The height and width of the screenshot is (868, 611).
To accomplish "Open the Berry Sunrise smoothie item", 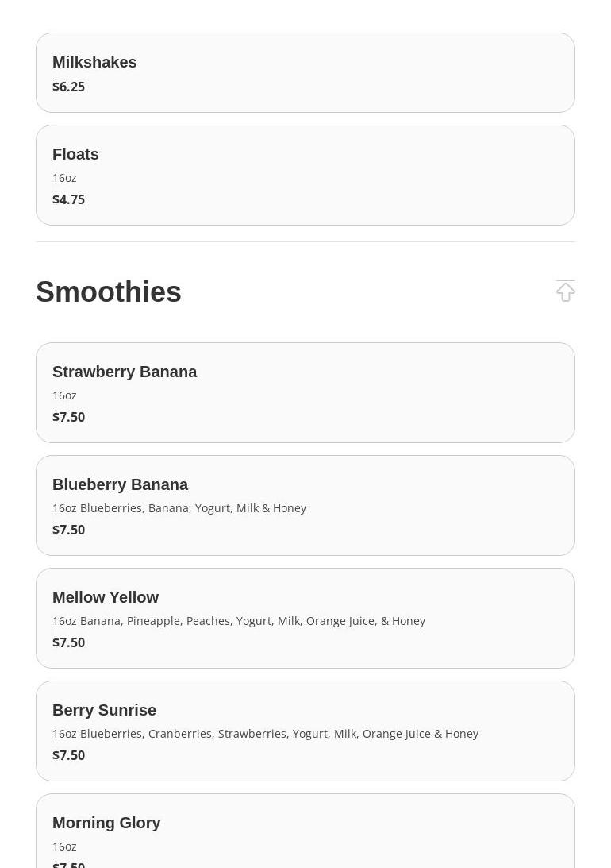I will (x=305, y=731).
